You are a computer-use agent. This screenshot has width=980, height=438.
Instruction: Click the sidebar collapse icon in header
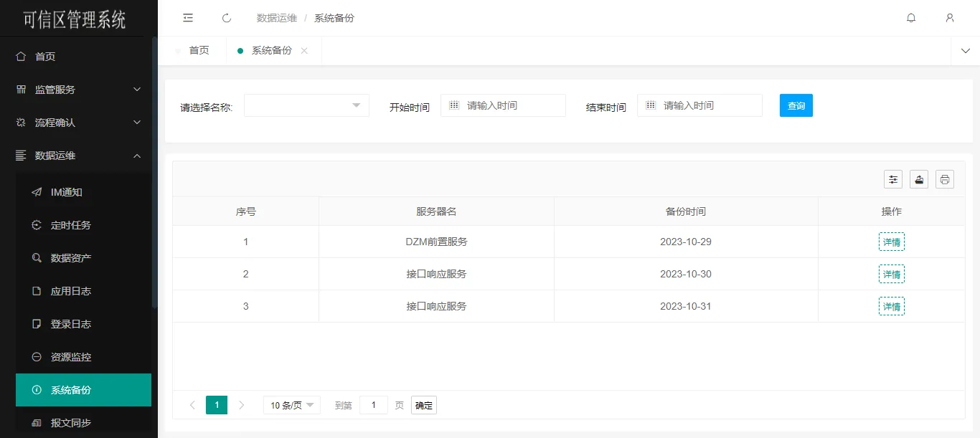tap(188, 18)
